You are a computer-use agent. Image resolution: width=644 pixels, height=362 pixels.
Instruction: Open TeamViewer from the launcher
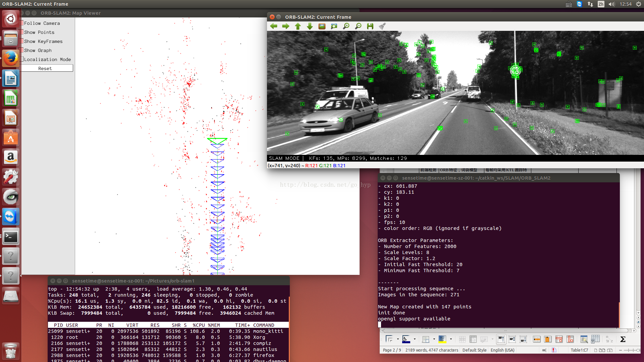pos(11,217)
